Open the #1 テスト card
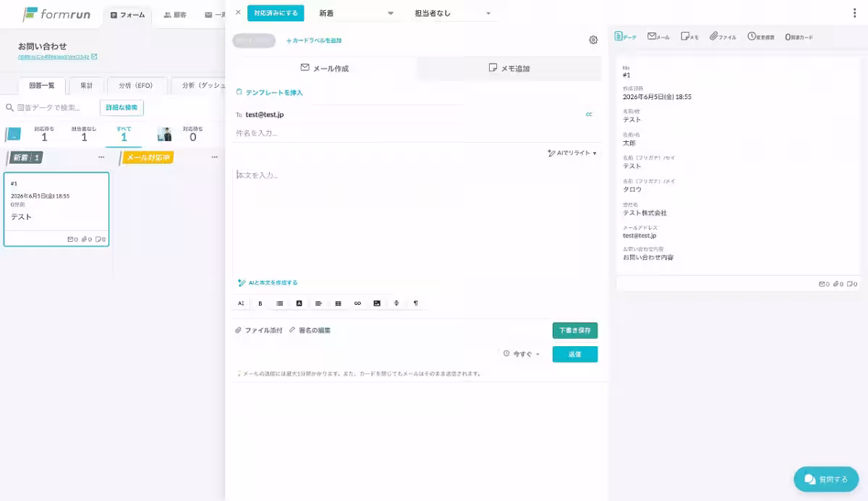 [56, 209]
